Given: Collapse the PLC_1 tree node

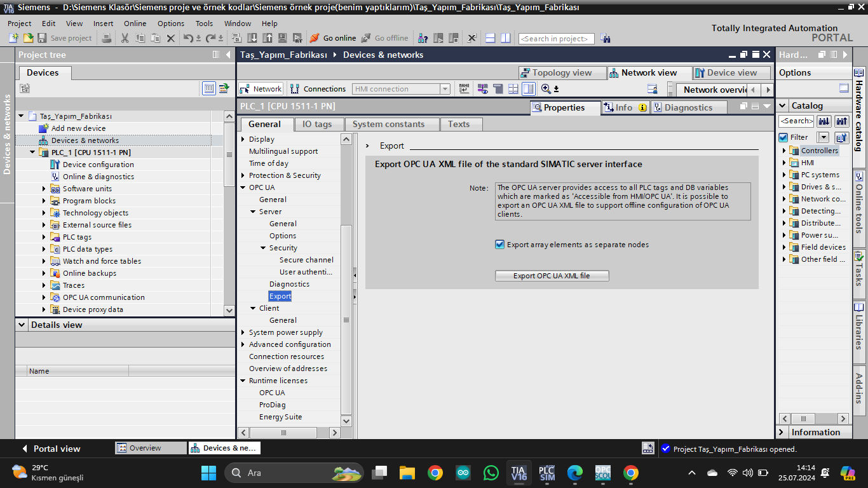Looking at the screenshot, I should pyautogui.click(x=33, y=152).
